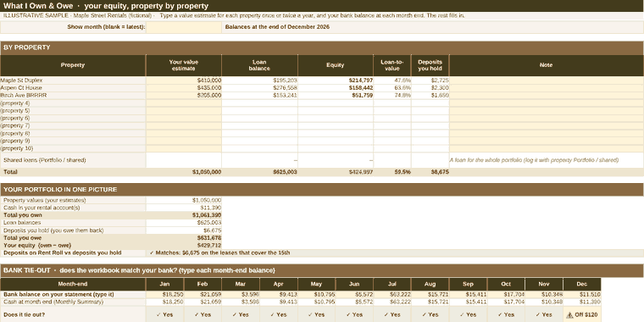
Task: Select the 'Your equity (own − owe)' value $429,712
Action: tap(184, 245)
